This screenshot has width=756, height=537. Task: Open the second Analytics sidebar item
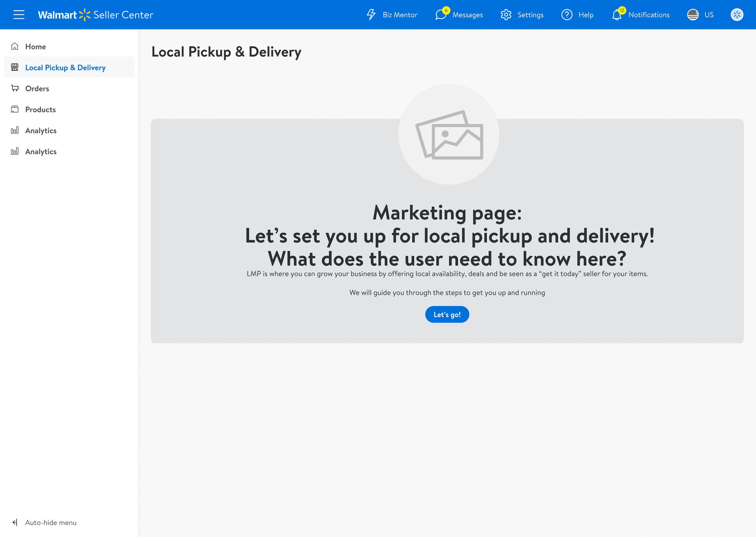pos(41,152)
